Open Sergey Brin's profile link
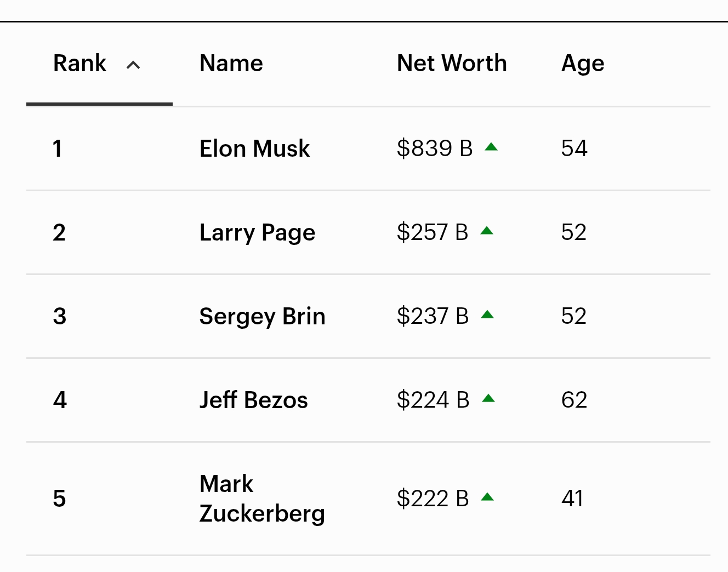 tap(262, 316)
